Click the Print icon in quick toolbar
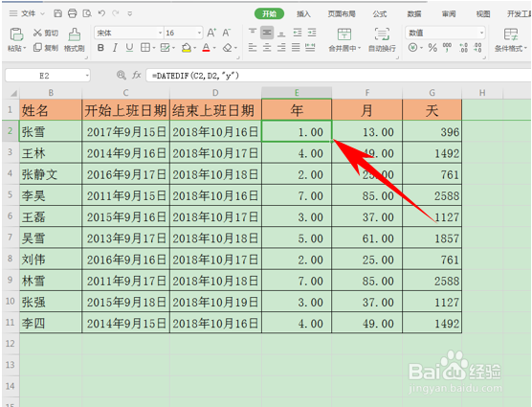This screenshot has height=407, width=532. [x=73, y=13]
